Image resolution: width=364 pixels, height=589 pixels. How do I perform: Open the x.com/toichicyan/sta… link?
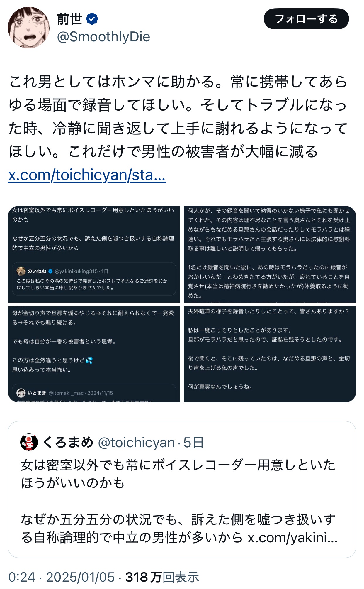(87, 175)
